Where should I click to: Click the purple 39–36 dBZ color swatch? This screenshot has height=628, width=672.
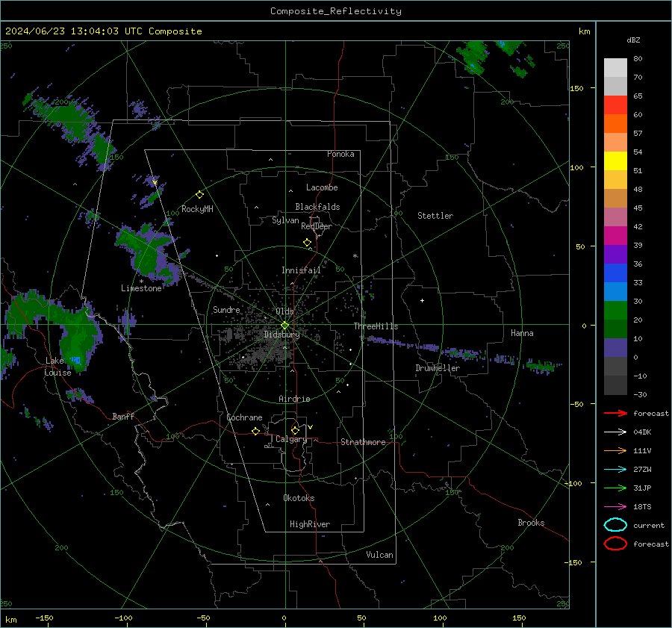(x=615, y=254)
